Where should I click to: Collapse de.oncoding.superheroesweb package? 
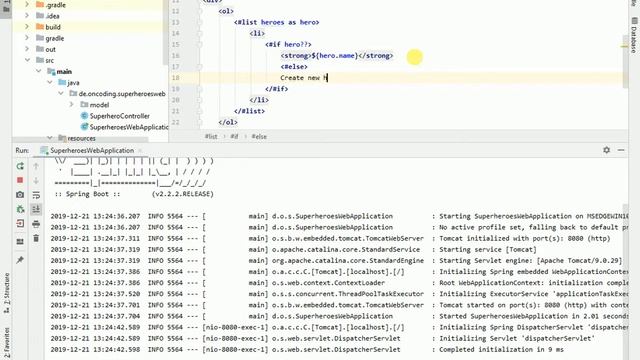(x=60, y=93)
